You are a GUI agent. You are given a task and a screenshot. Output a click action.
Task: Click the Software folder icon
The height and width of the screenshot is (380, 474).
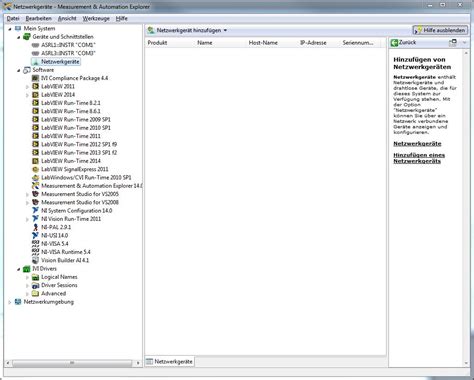(27, 70)
